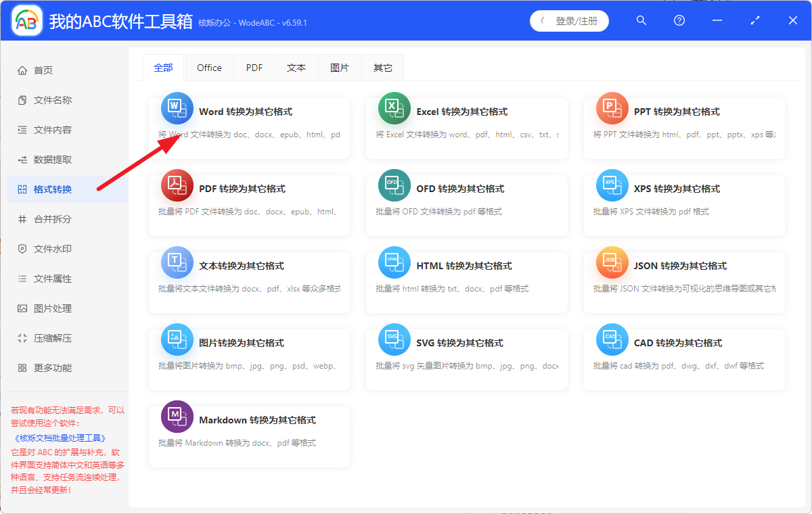The width and height of the screenshot is (812, 514).
Task: Select the XPS 转换为其它格式 icon
Action: coord(612,185)
